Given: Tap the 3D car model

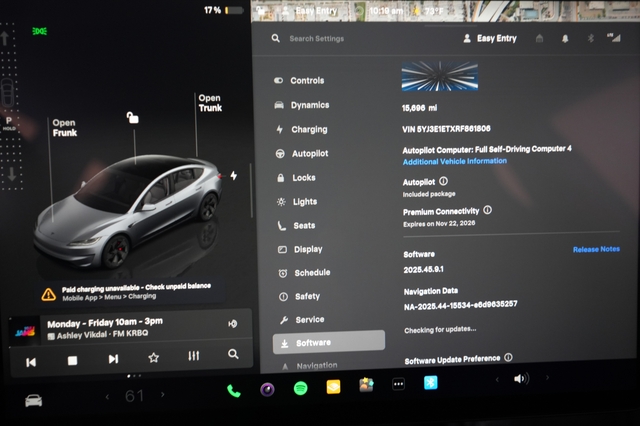Looking at the screenshot, I should pyautogui.click(x=129, y=210).
